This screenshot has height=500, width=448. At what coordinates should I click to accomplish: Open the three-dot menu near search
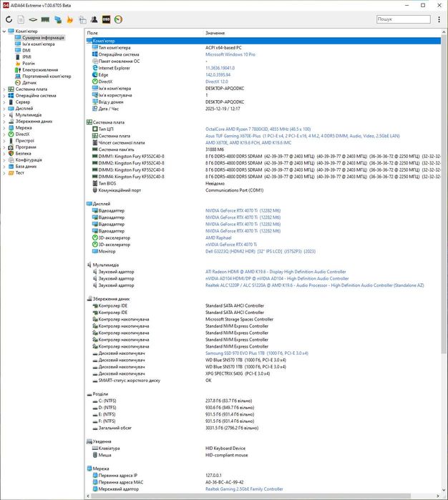[439, 19]
